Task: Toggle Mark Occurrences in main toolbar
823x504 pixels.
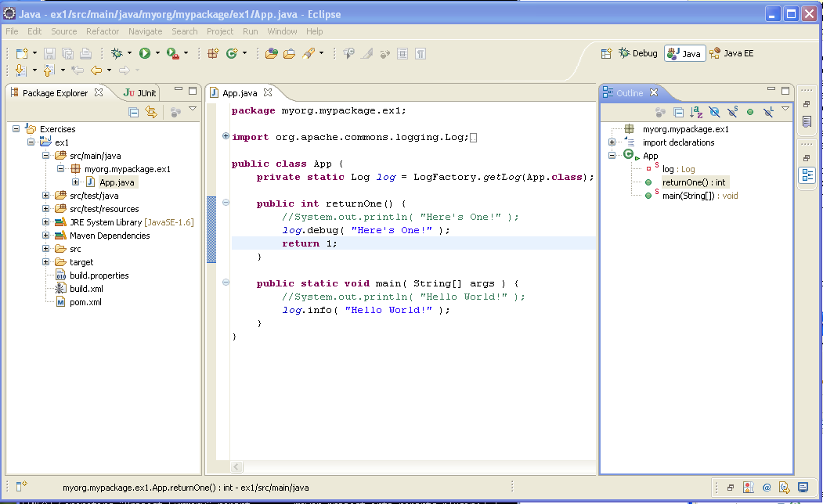Action: pyautogui.click(x=367, y=53)
